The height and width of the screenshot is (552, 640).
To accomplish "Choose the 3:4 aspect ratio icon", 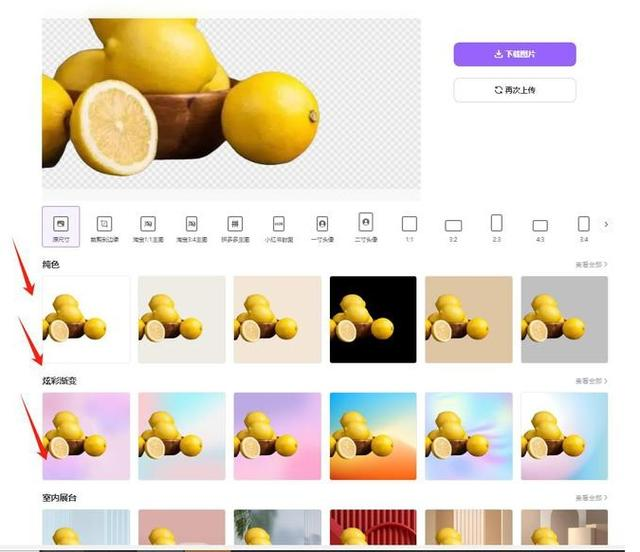I will 583,227.
